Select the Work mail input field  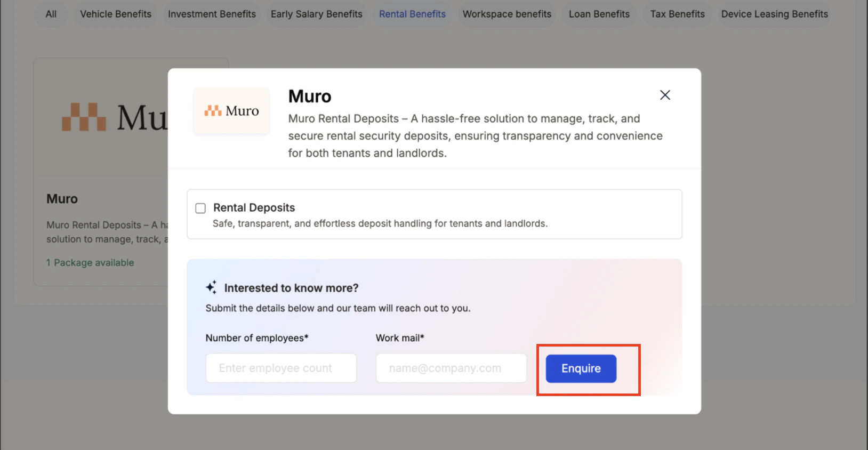[451, 368]
